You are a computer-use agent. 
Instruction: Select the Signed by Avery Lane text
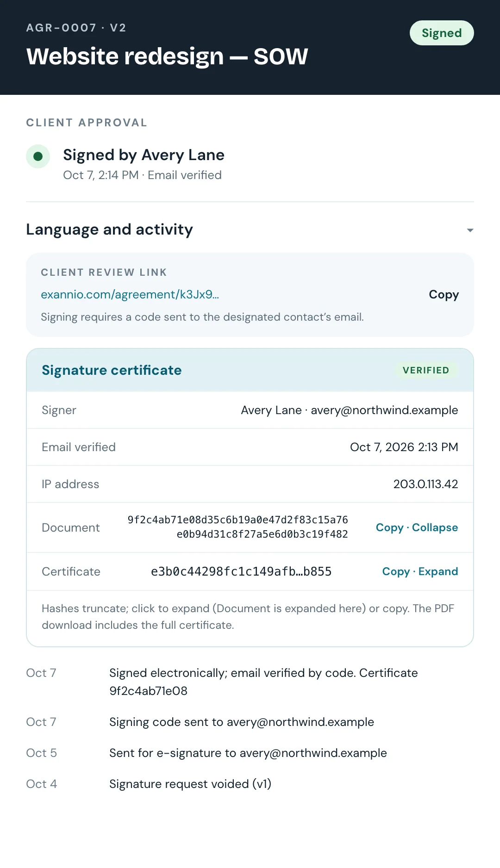pos(144,155)
